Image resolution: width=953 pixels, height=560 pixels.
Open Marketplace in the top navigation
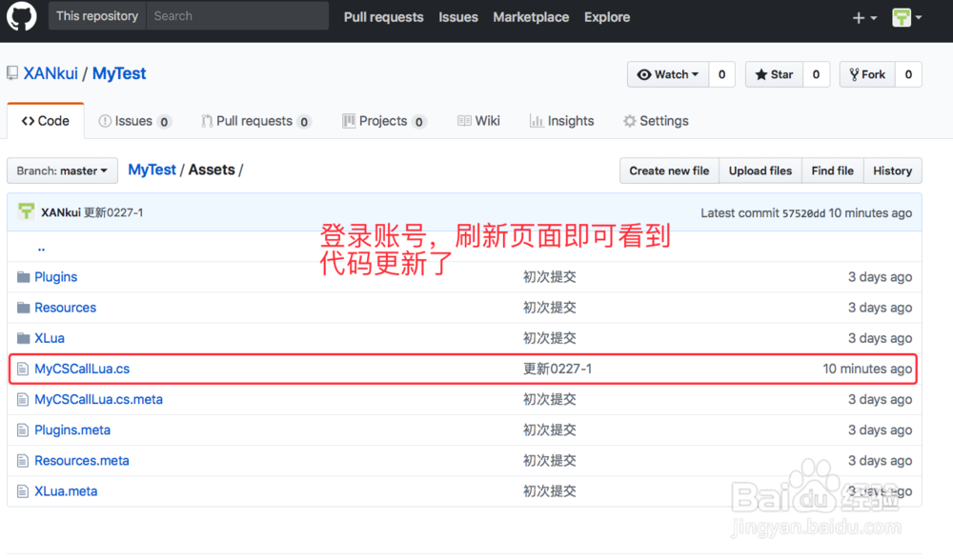(531, 17)
